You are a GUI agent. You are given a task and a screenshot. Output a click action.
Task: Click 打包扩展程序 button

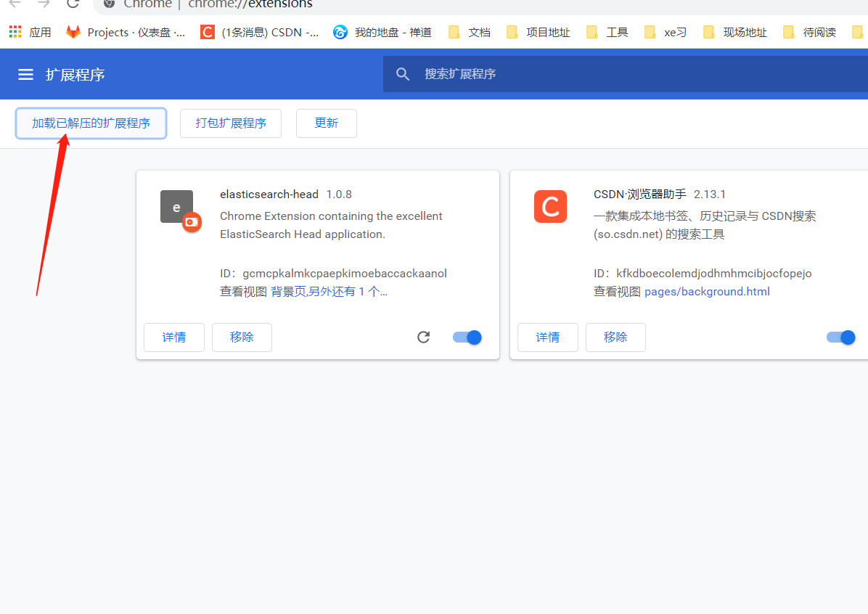point(231,123)
